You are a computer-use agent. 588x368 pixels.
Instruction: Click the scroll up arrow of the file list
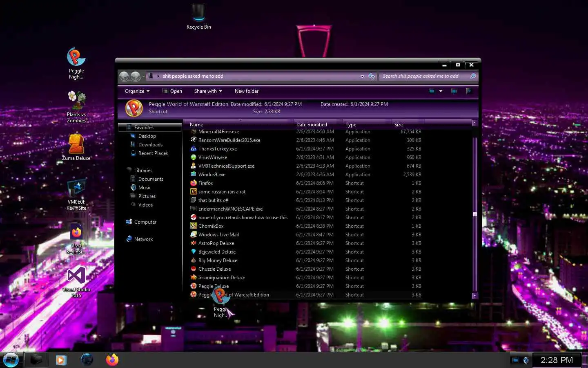pyautogui.click(x=474, y=123)
